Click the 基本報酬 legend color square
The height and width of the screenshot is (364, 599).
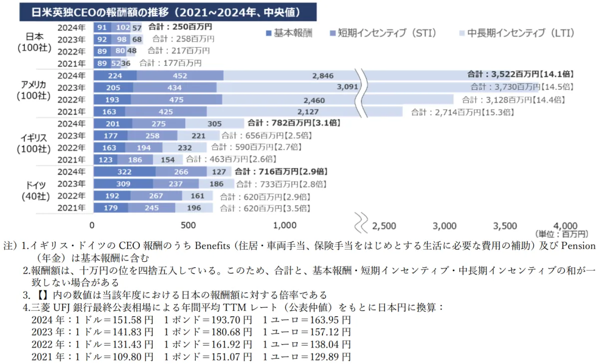[x=269, y=33]
